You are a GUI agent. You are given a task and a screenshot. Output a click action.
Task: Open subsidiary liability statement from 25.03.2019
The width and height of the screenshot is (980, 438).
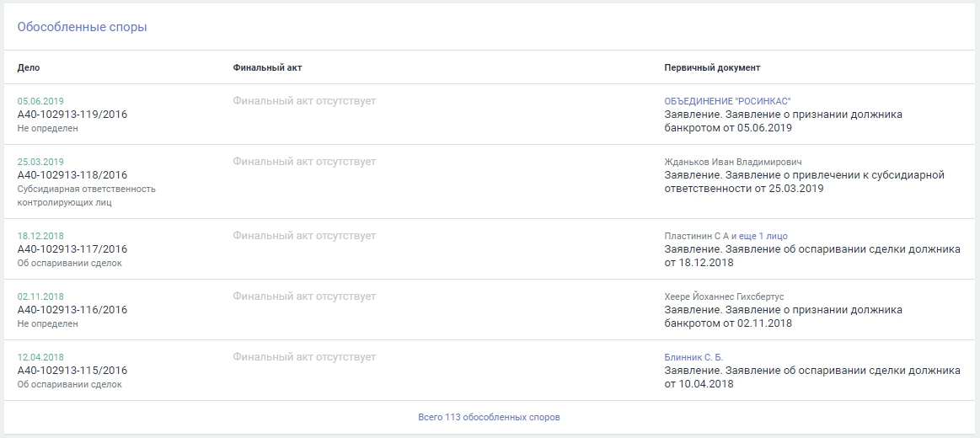(x=805, y=182)
